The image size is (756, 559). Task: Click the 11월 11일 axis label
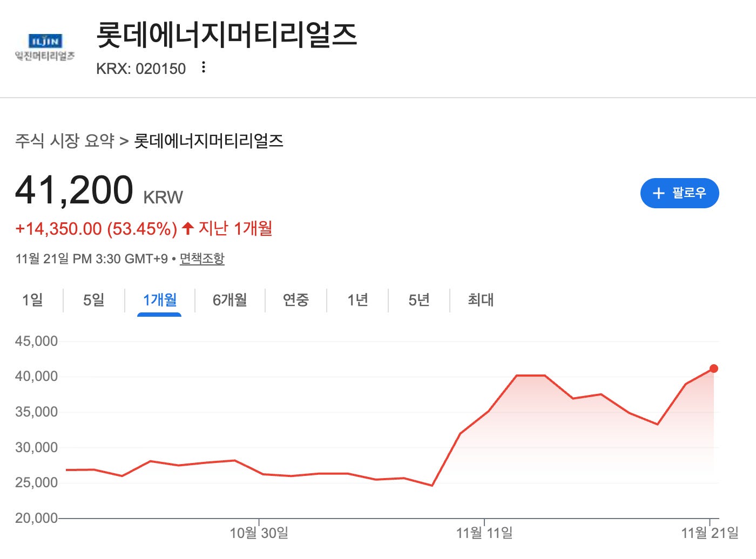(x=484, y=534)
